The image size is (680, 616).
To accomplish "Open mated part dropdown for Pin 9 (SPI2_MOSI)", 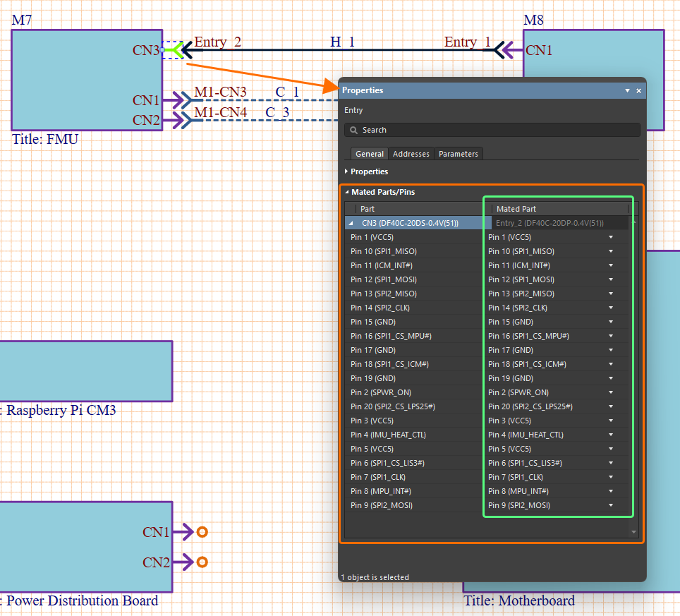I will tap(611, 505).
